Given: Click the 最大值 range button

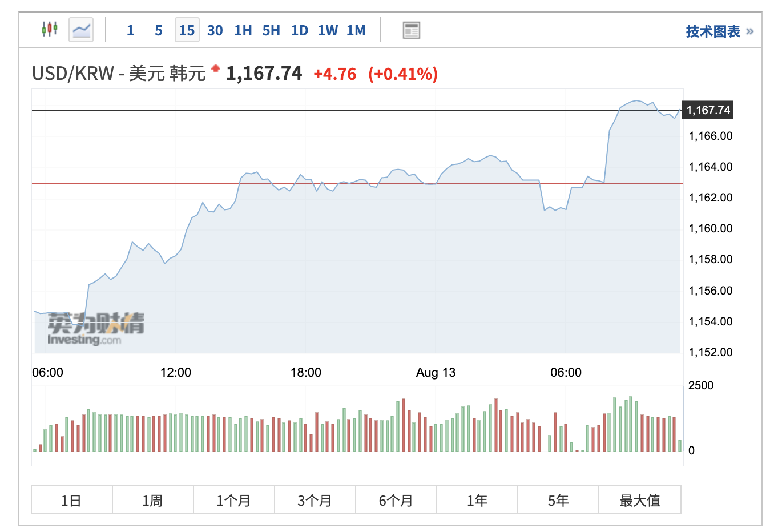Looking at the screenshot, I should tap(639, 501).
